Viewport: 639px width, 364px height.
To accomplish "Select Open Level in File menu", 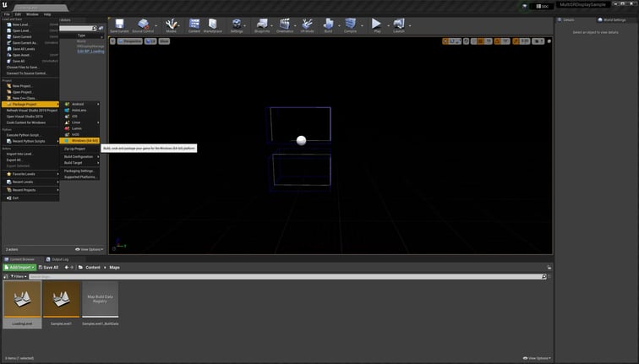I will pyautogui.click(x=30, y=30).
